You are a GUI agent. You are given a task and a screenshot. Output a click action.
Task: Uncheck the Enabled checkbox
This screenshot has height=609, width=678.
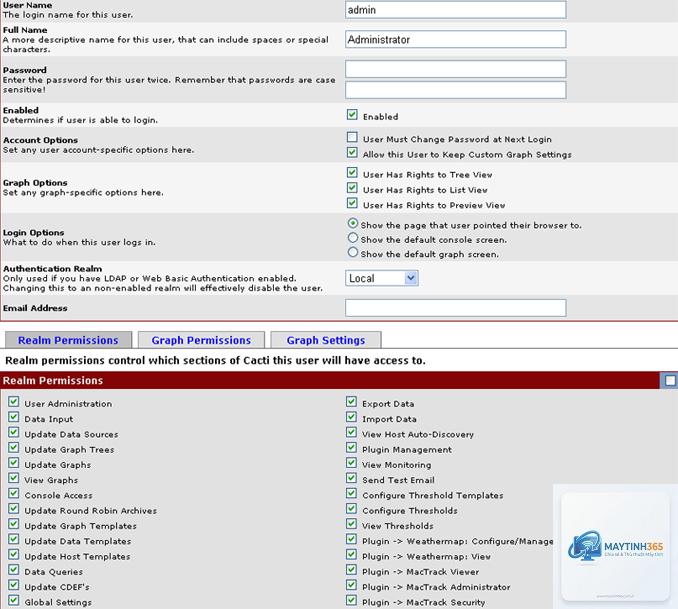352,115
